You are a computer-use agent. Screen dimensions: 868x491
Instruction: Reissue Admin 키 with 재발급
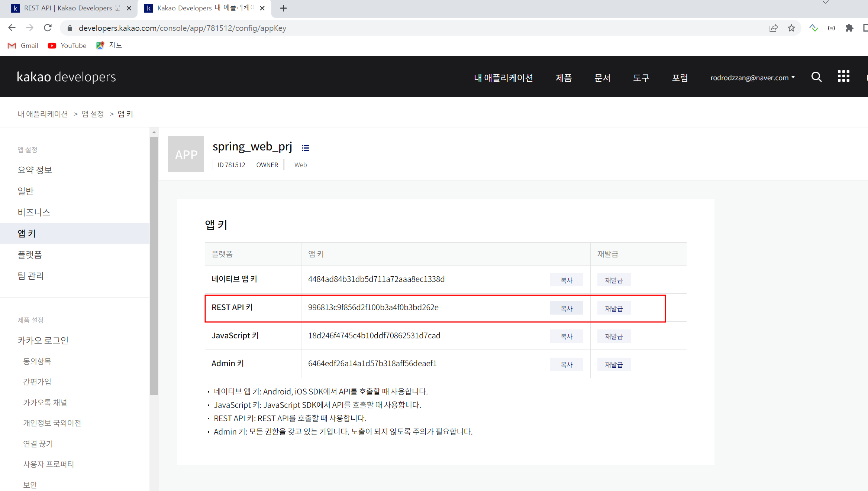[614, 364]
